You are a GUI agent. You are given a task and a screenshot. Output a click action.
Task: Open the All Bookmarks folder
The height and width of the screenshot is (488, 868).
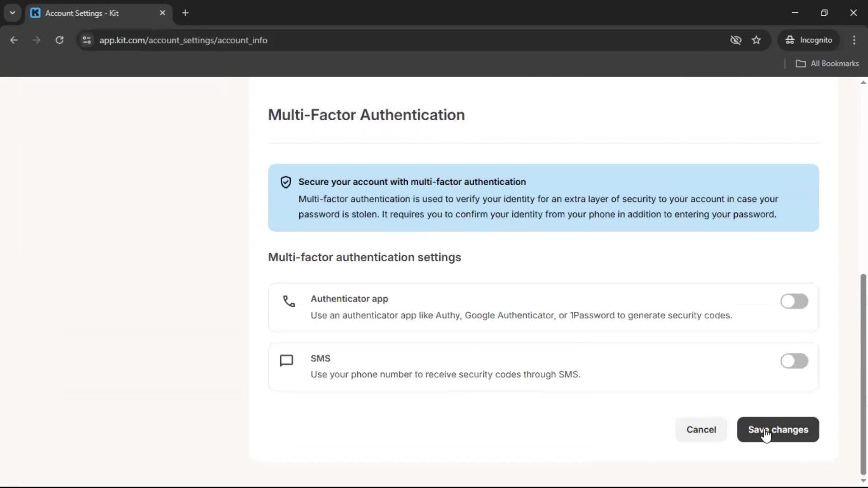tap(827, 64)
